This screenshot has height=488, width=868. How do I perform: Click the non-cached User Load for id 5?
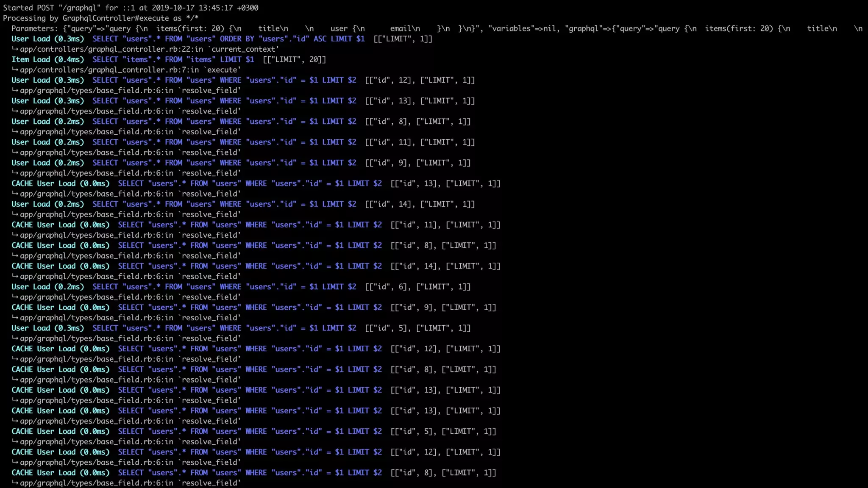pos(224,328)
